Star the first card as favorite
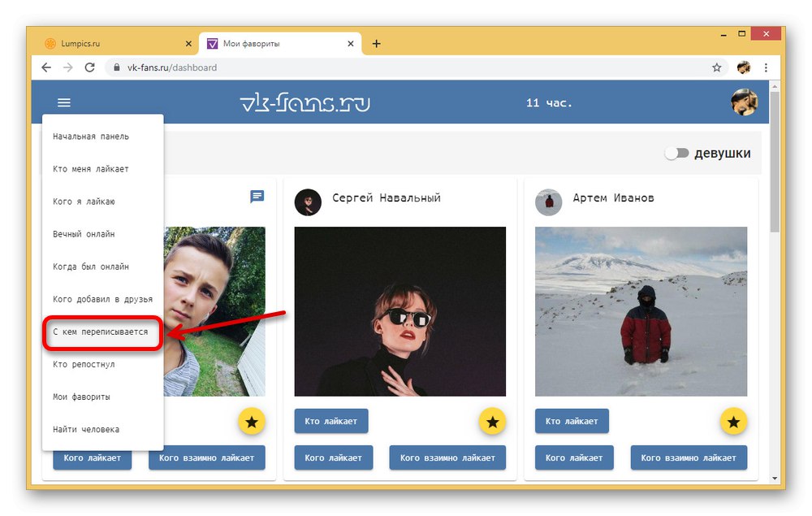The image size is (812, 516). [252, 422]
